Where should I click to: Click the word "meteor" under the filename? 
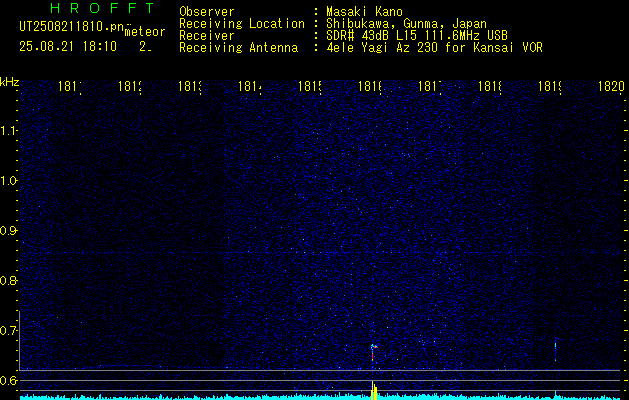coord(145,32)
